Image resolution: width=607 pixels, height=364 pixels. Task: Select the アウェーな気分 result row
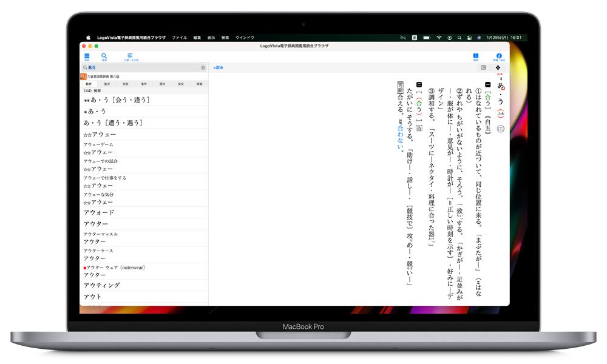coord(144,198)
